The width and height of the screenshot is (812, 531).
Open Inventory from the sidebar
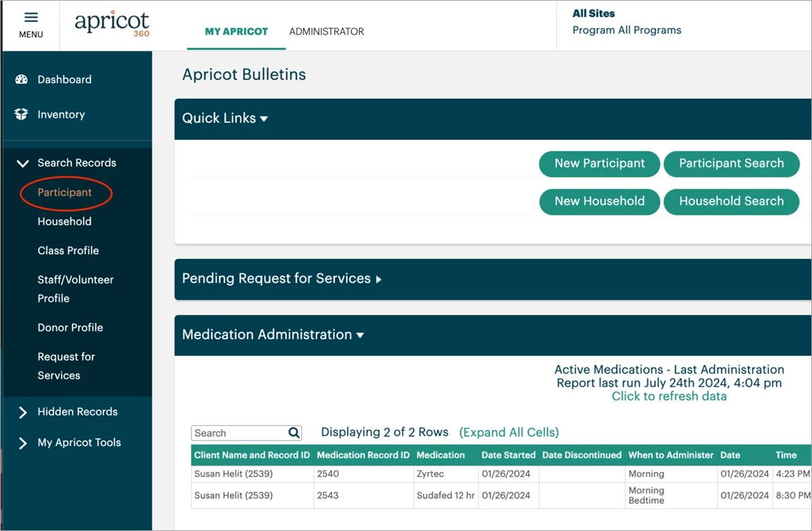(x=61, y=115)
